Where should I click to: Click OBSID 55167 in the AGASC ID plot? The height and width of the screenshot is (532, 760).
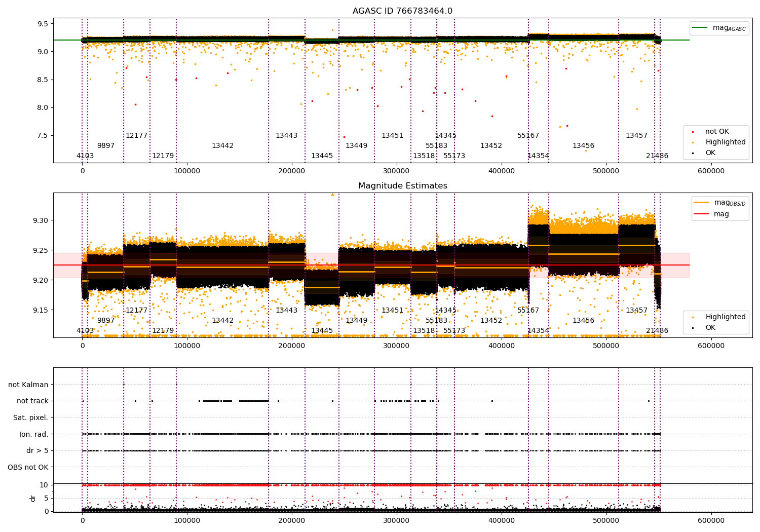528,136
